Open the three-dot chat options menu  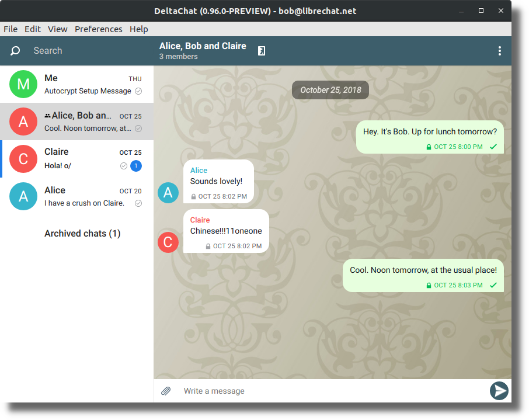(500, 51)
